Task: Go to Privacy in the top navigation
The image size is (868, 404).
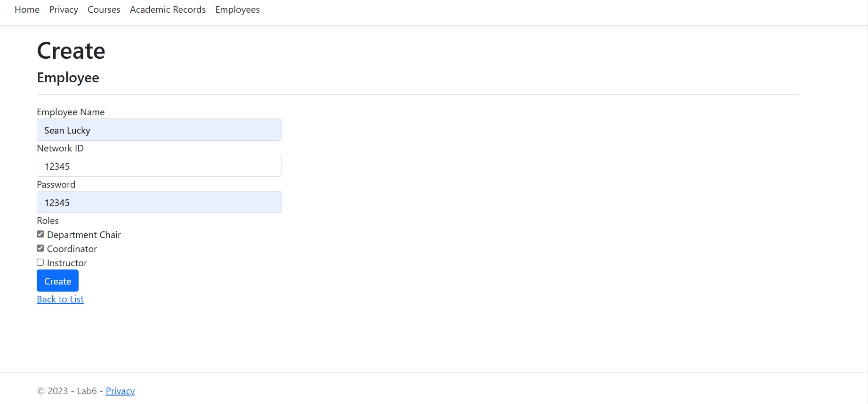Action: [x=64, y=9]
